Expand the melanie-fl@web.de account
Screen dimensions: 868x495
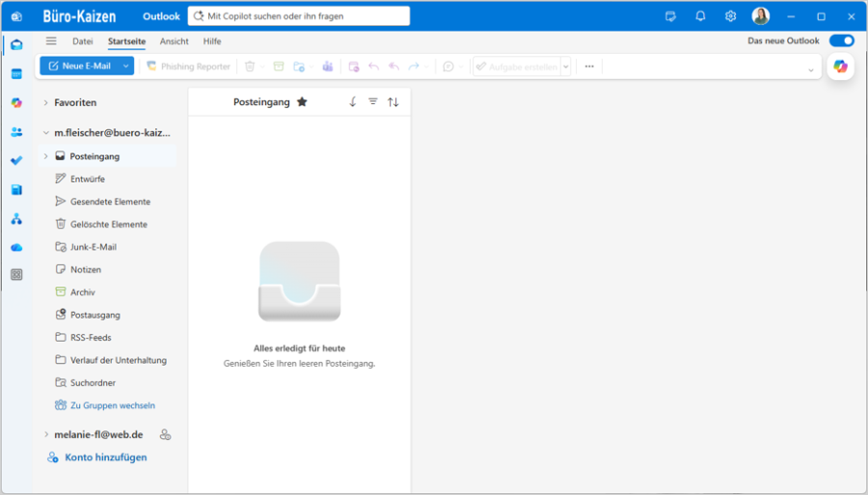point(46,434)
